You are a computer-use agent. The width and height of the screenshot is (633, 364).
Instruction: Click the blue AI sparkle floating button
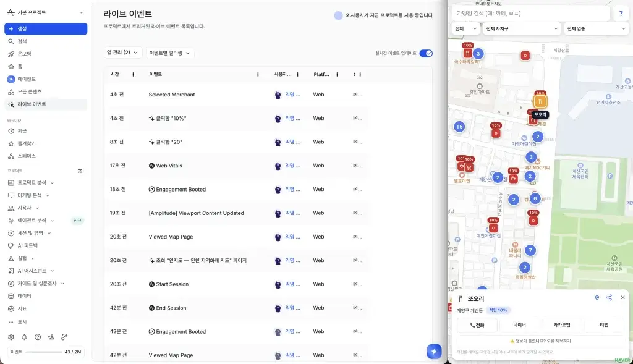[x=434, y=352]
